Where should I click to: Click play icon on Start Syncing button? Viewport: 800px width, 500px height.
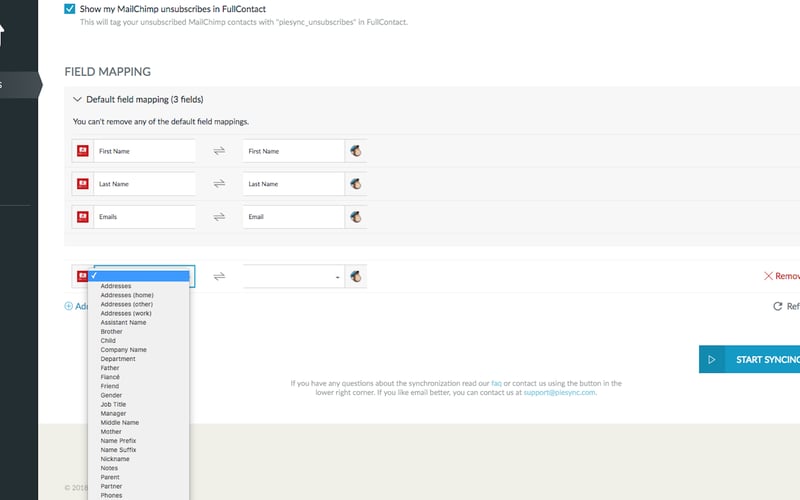tap(712, 360)
